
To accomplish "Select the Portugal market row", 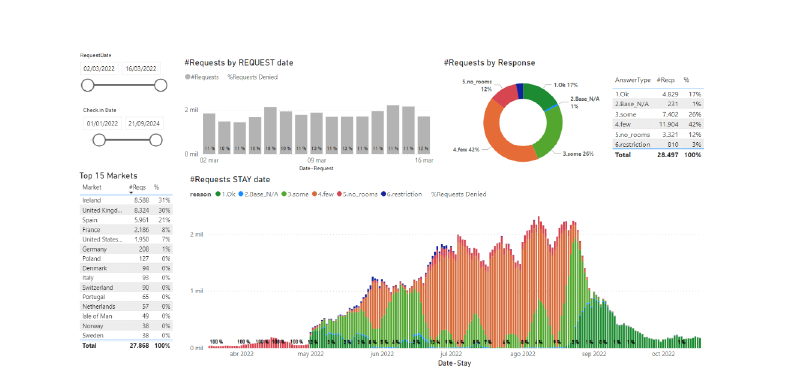I will tap(126, 297).
